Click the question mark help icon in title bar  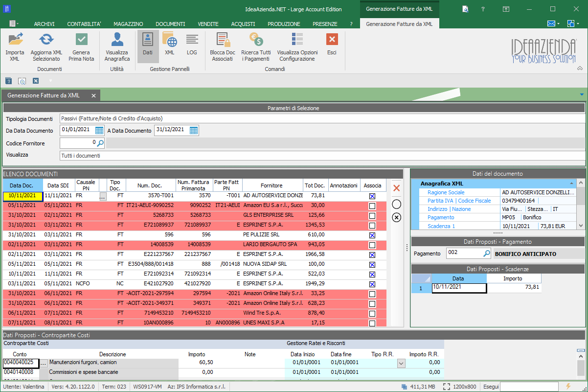pyautogui.click(x=483, y=9)
